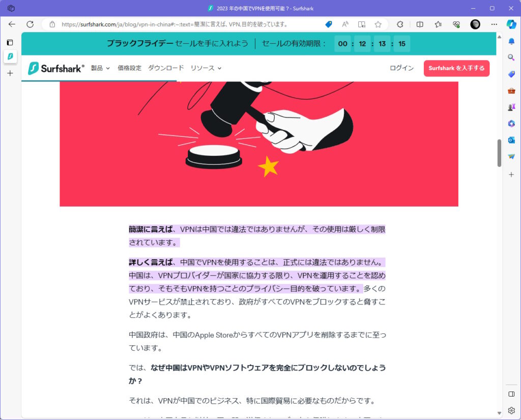Open Browser essentials heart icon

coord(456,24)
